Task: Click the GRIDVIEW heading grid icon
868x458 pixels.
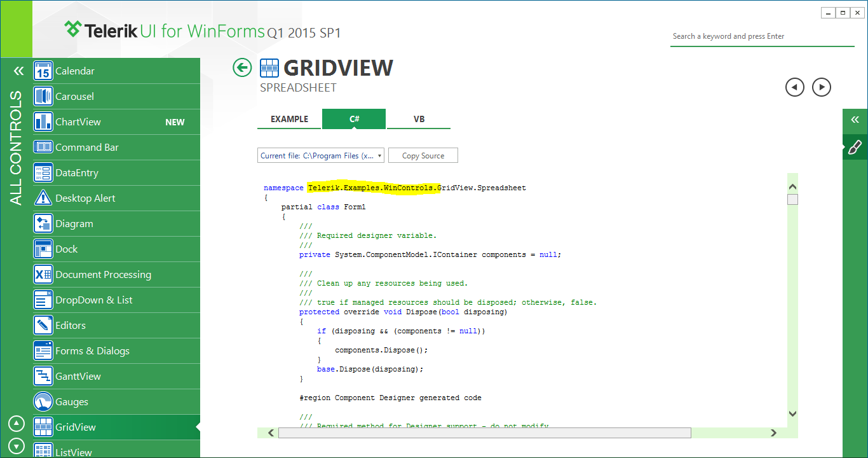Action: pyautogui.click(x=269, y=67)
